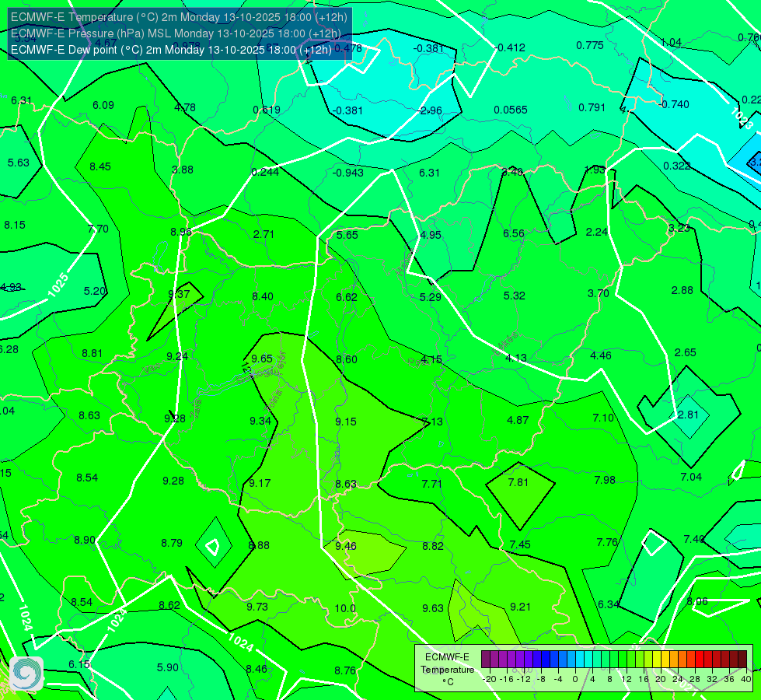Click the 7.98 dew point value
This screenshot has width=761, height=700.
605,480
